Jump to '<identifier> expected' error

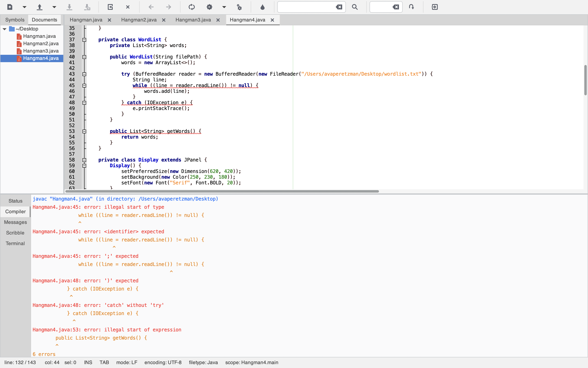(98, 232)
